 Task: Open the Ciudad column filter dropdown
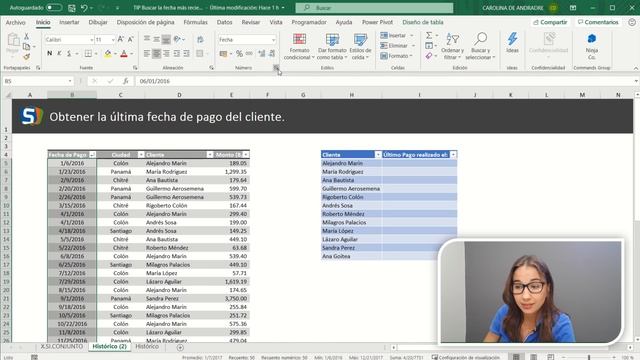pyautogui.click(x=141, y=155)
